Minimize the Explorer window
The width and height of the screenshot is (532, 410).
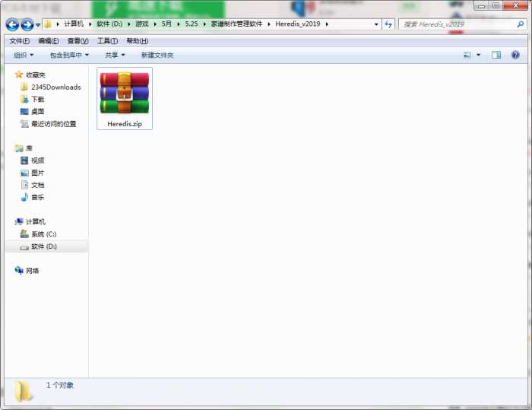(x=481, y=5)
